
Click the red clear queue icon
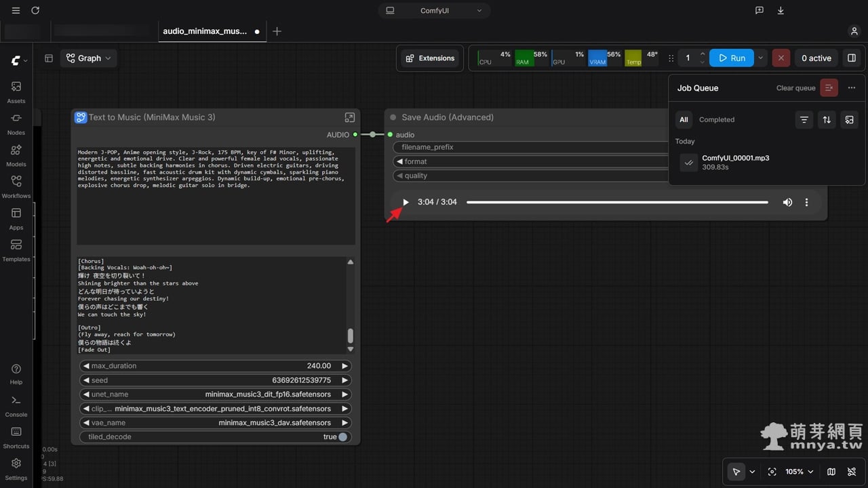(x=829, y=88)
